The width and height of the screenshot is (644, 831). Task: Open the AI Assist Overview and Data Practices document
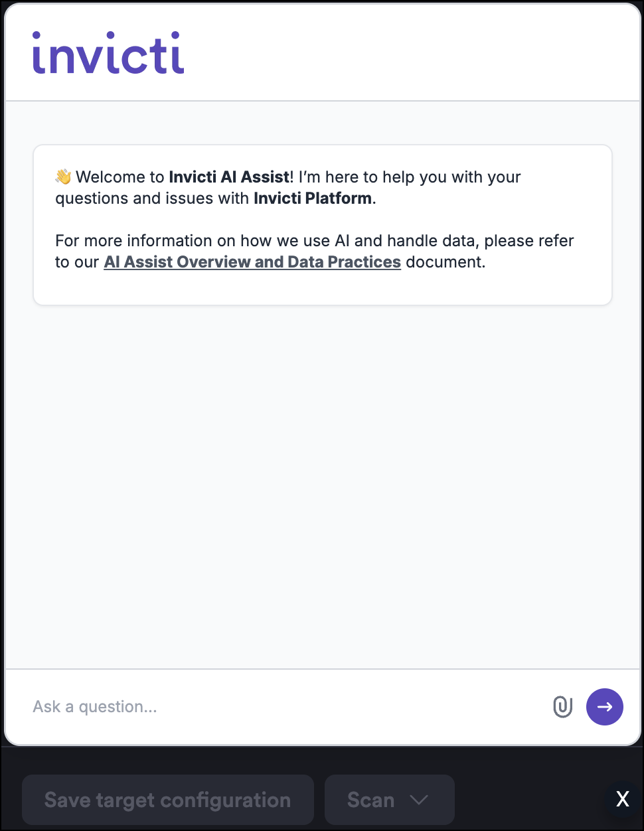pyautogui.click(x=252, y=262)
